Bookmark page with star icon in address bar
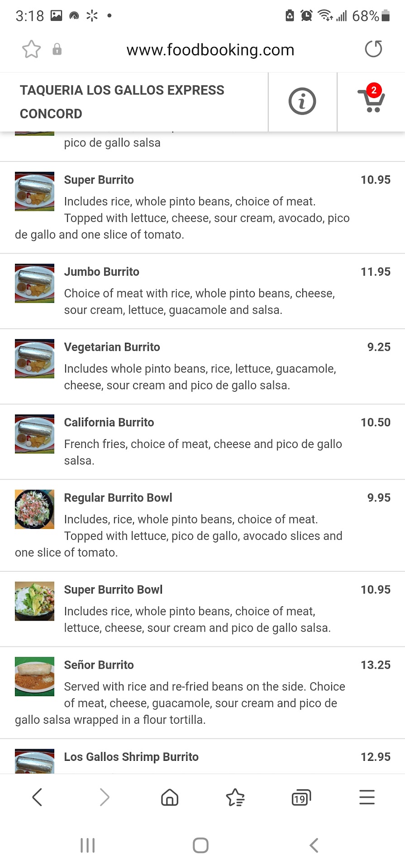Viewport: 405px width, 868px height. (x=31, y=49)
